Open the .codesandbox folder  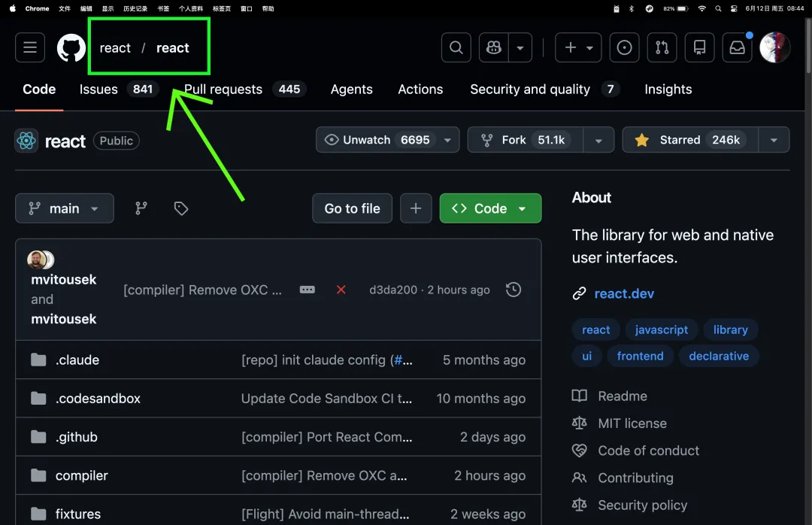coord(98,398)
